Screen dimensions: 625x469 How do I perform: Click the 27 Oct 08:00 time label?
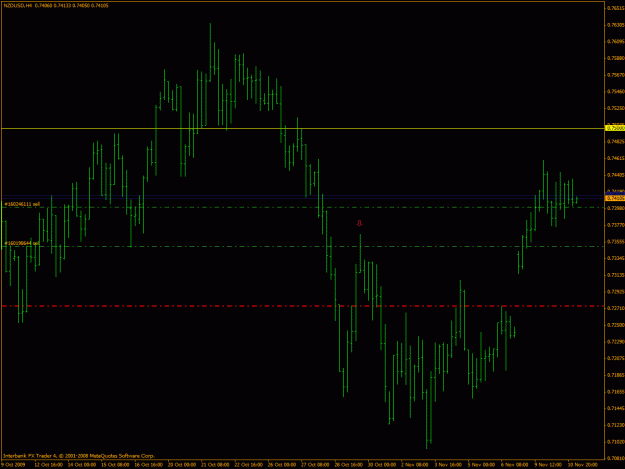(x=315, y=465)
